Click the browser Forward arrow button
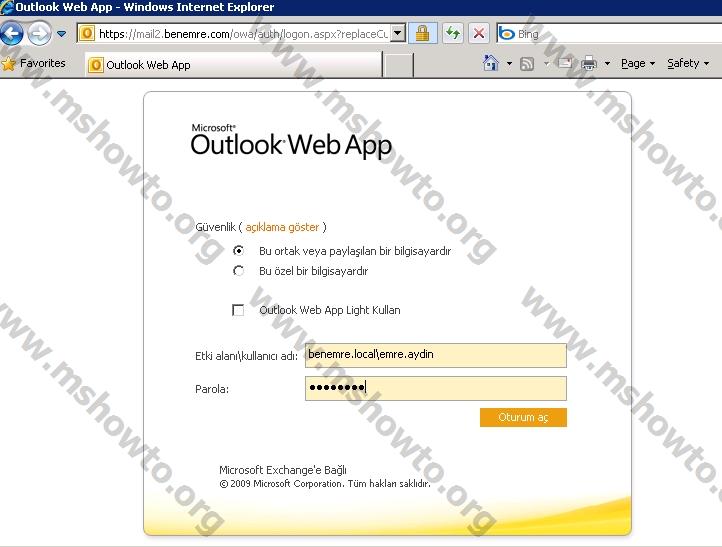Screen dimensions: 722x547 click(x=40, y=34)
